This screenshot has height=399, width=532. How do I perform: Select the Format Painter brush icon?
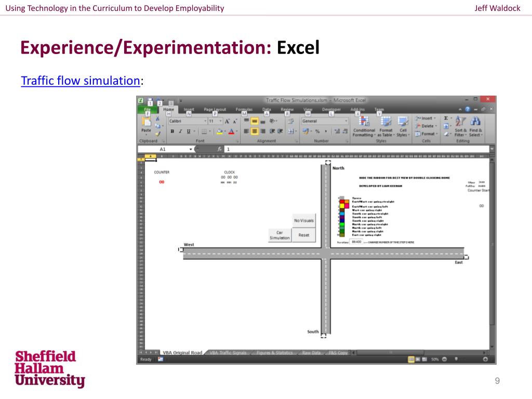(158, 134)
